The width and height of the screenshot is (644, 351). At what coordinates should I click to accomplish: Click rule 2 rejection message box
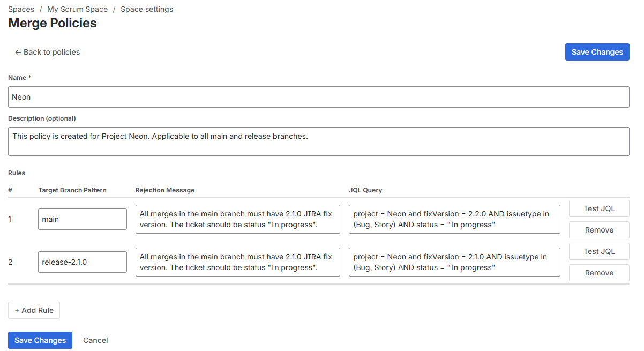(237, 262)
